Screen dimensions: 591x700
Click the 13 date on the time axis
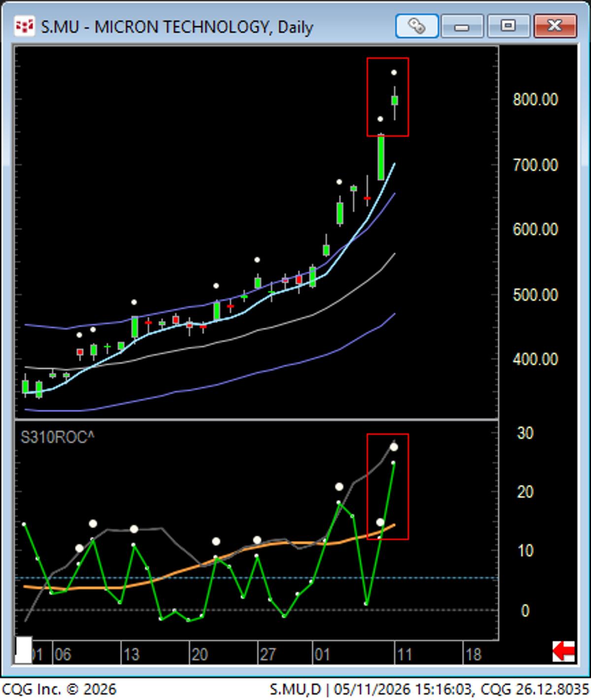(131, 655)
